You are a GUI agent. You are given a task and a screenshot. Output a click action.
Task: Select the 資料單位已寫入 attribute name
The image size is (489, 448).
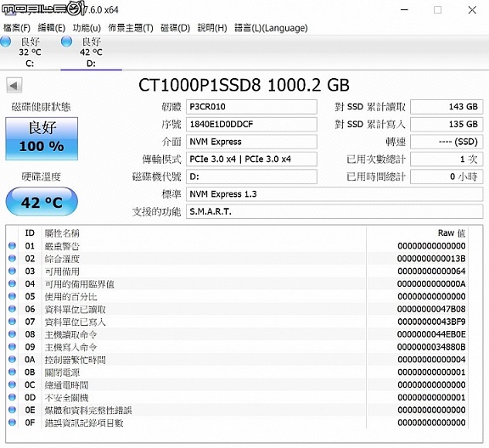75,322
